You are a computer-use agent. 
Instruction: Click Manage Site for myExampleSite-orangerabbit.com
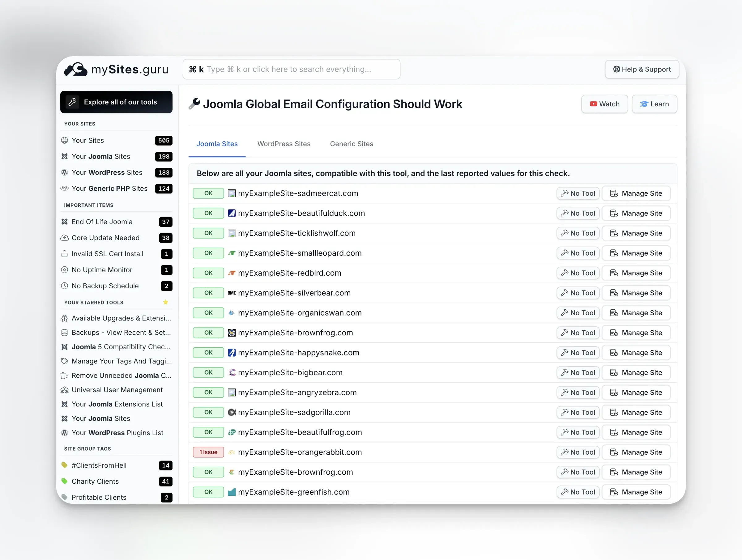tap(636, 452)
